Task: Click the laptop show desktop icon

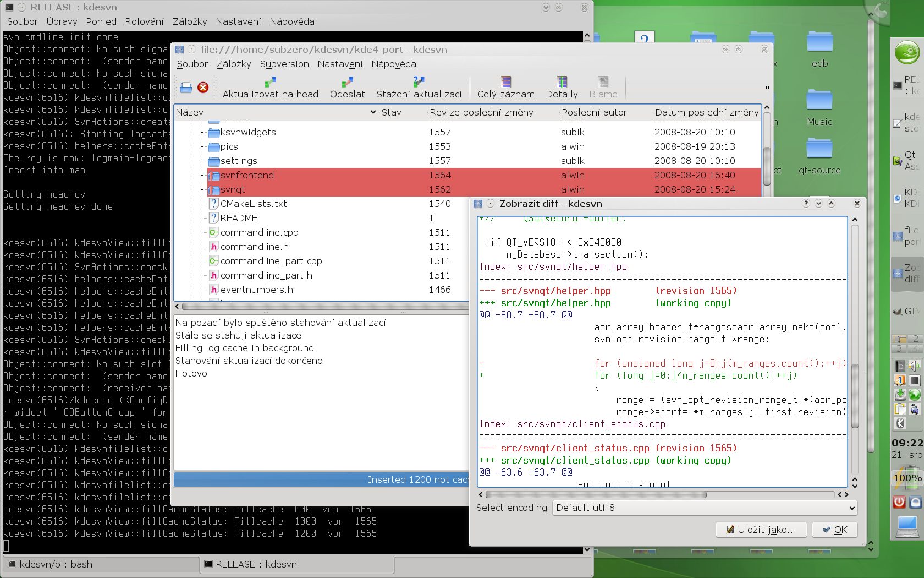Action: click(908, 527)
